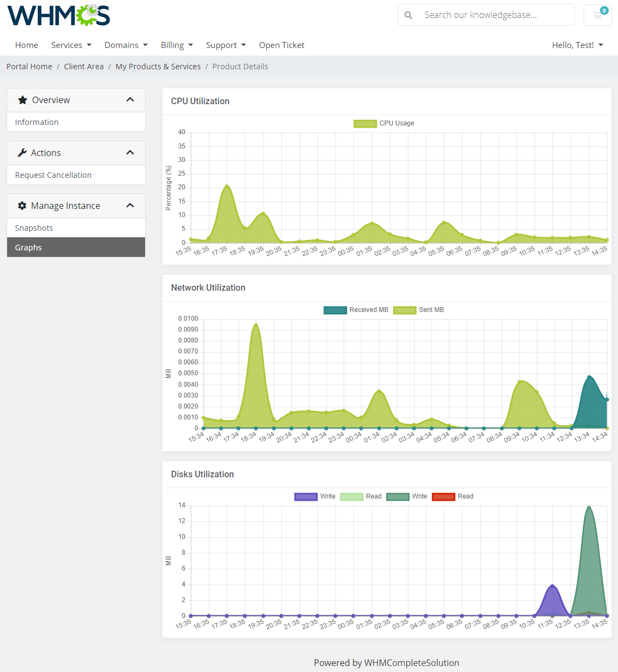Viewport: 618px width, 672px height.
Task: Click the gear icon beside Manage Instance
Action: click(x=22, y=206)
